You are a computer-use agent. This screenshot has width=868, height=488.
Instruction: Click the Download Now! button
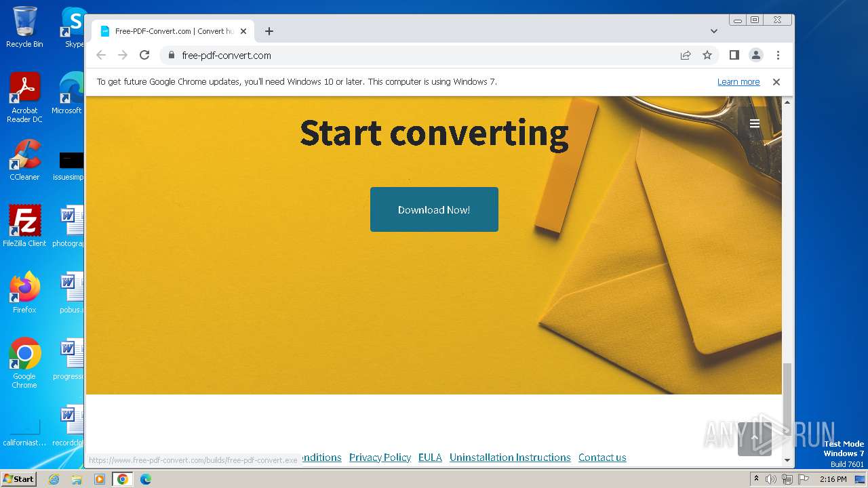[x=434, y=209]
